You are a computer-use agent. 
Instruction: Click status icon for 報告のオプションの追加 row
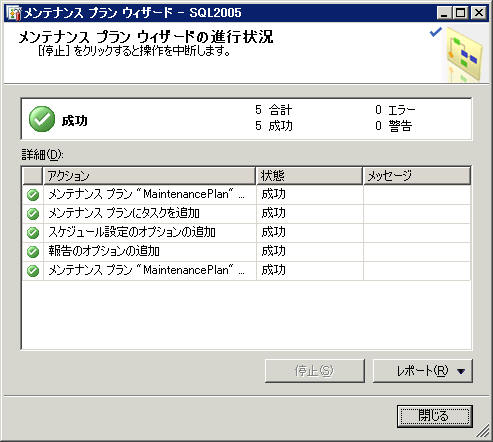tap(33, 252)
